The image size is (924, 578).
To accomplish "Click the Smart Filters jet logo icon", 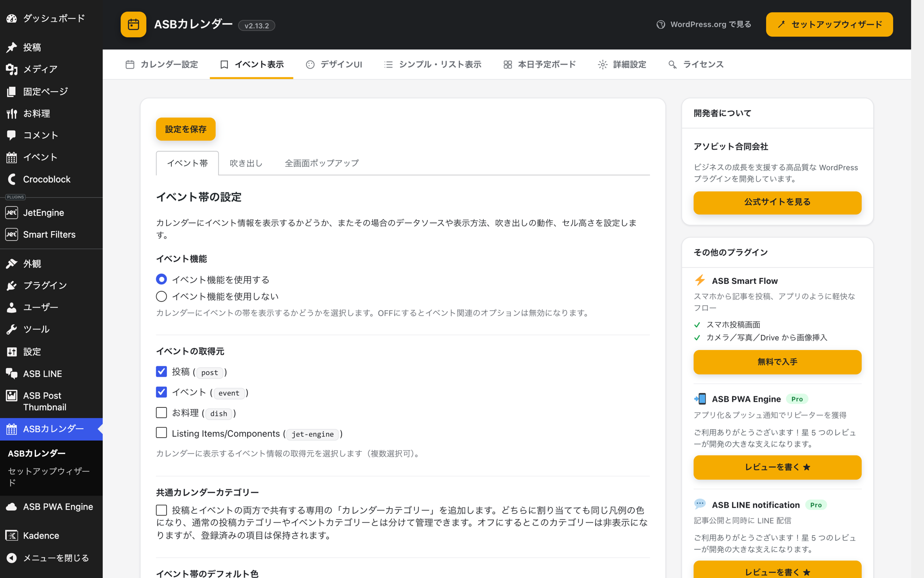I will point(12,234).
